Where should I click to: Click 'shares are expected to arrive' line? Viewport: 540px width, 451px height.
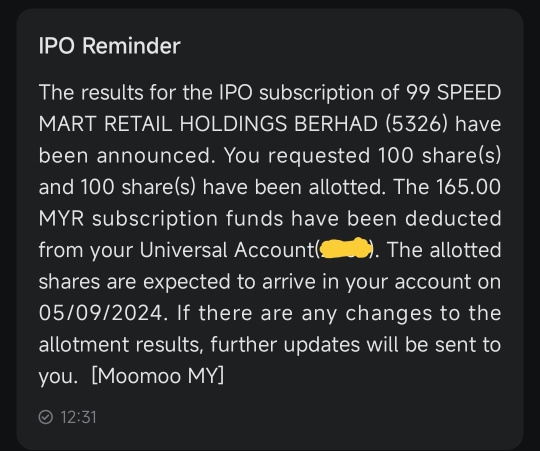(x=177, y=281)
